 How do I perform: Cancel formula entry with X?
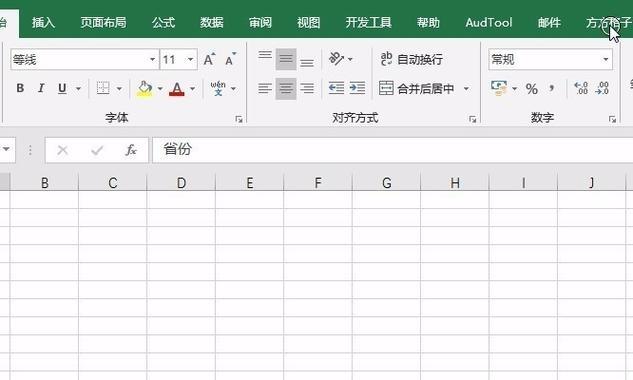coord(63,150)
